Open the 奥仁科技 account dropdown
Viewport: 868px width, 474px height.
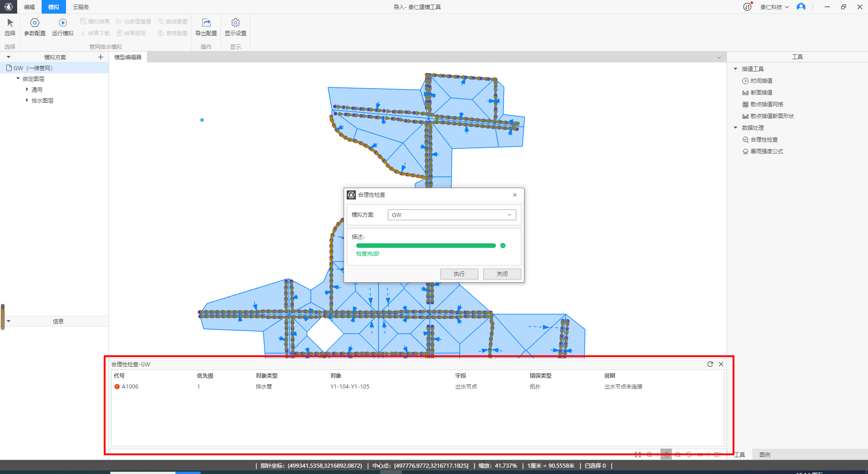pyautogui.click(x=774, y=7)
